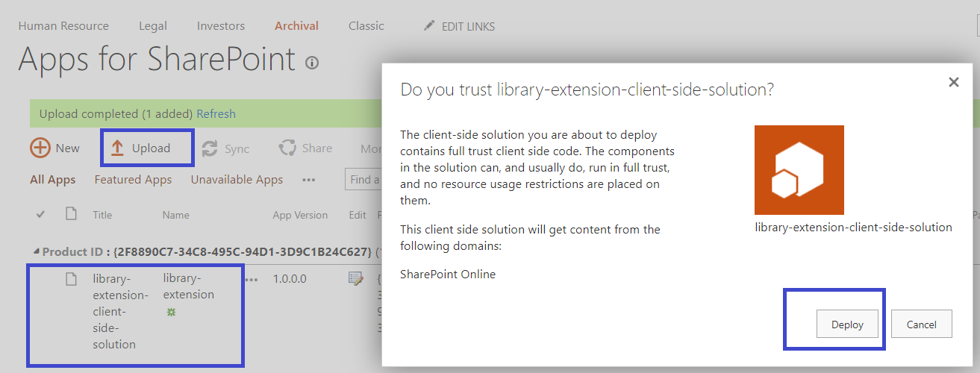The height and width of the screenshot is (373, 980).
Task: Click the Share icon
Action: [x=287, y=148]
